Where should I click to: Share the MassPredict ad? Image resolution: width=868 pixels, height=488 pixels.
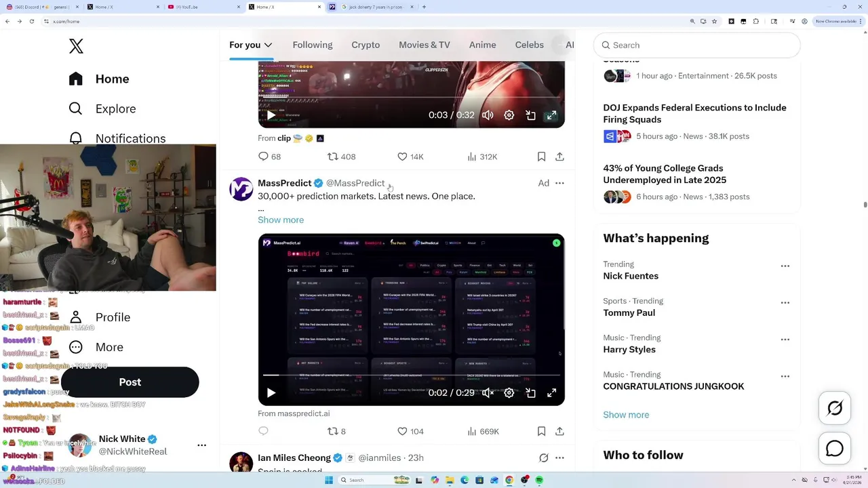559,431
